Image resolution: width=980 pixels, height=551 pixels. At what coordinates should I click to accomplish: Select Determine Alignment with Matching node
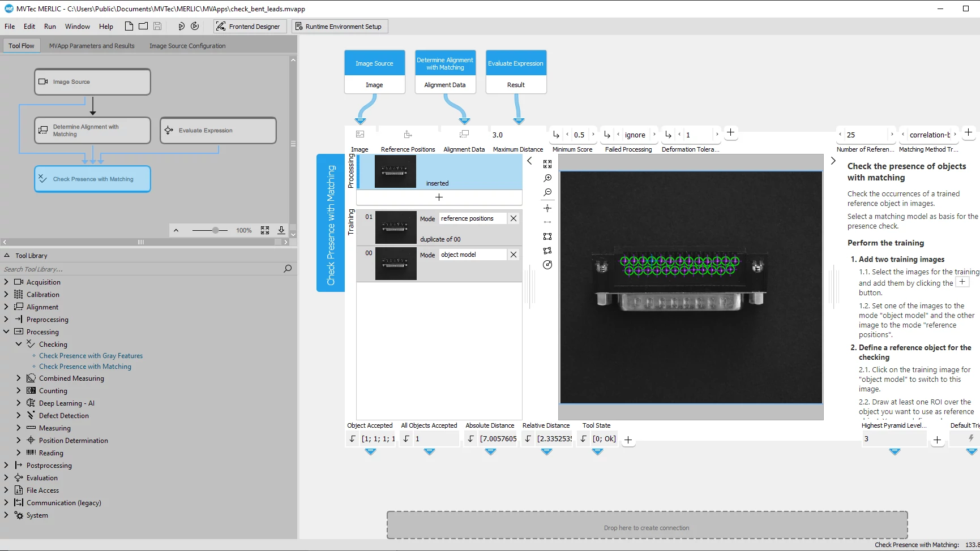click(92, 130)
